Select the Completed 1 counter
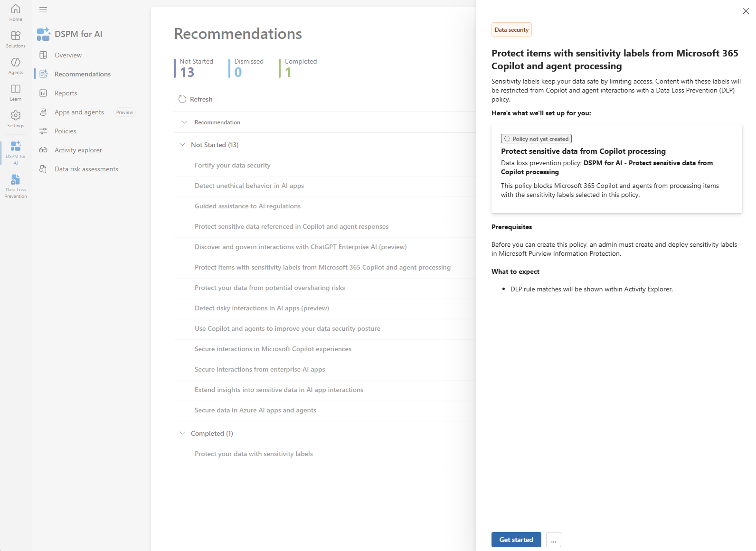The height and width of the screenshot is (551, 756). [299, 68]
